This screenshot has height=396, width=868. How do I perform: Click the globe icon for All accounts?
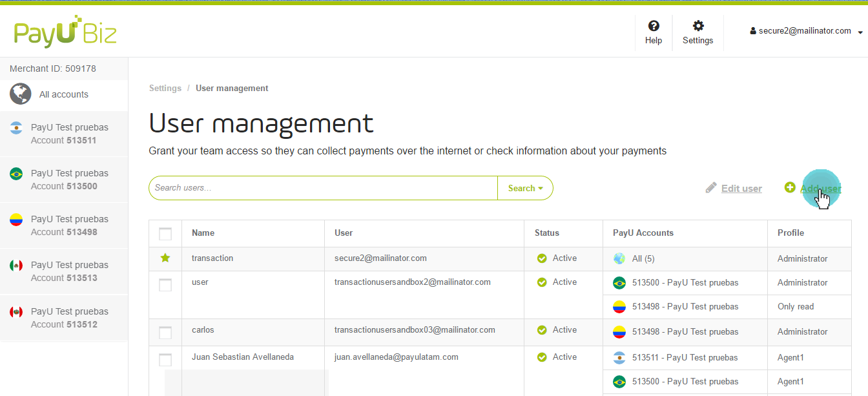point(21,94)
